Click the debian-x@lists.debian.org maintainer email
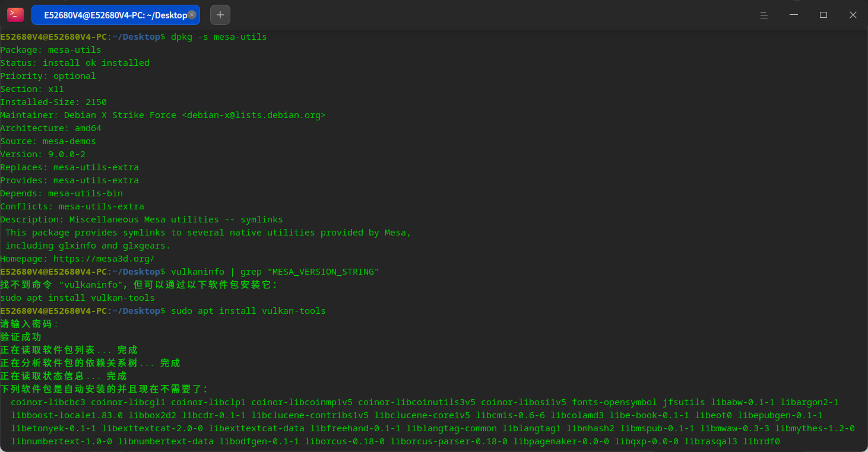 click(254, 115)
